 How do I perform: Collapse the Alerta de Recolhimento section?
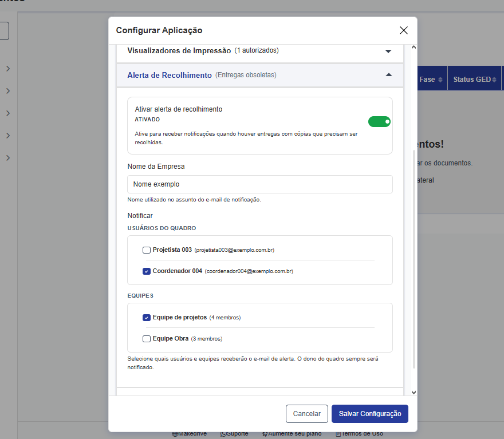click(389, 75)
